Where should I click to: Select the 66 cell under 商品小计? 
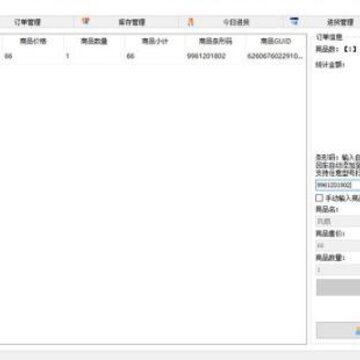point(155,56)
